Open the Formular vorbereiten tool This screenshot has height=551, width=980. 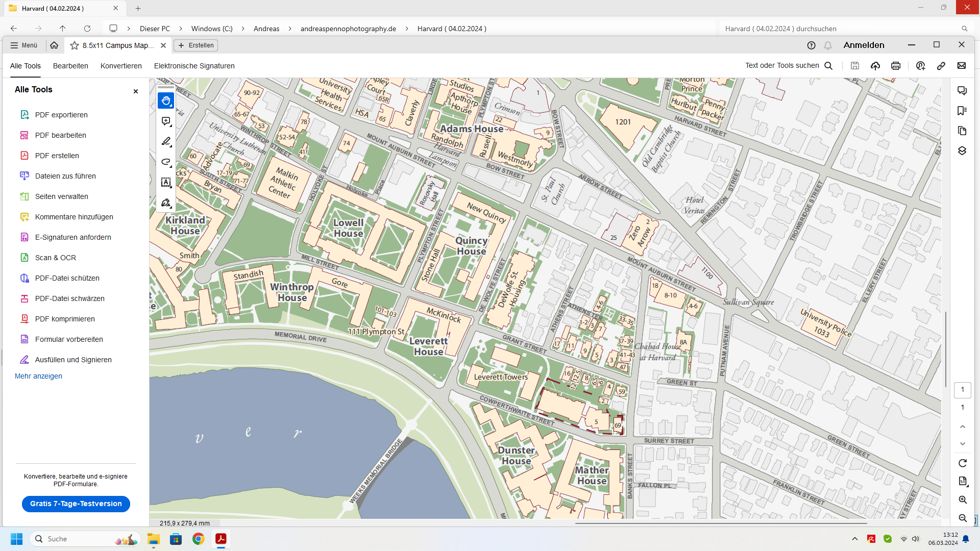[69, 339]
